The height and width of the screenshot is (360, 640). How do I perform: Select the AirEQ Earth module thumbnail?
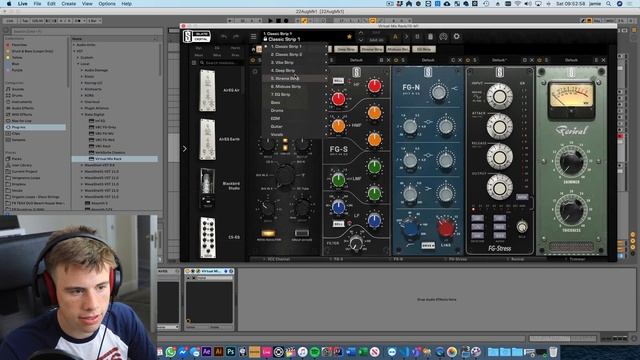207,139
